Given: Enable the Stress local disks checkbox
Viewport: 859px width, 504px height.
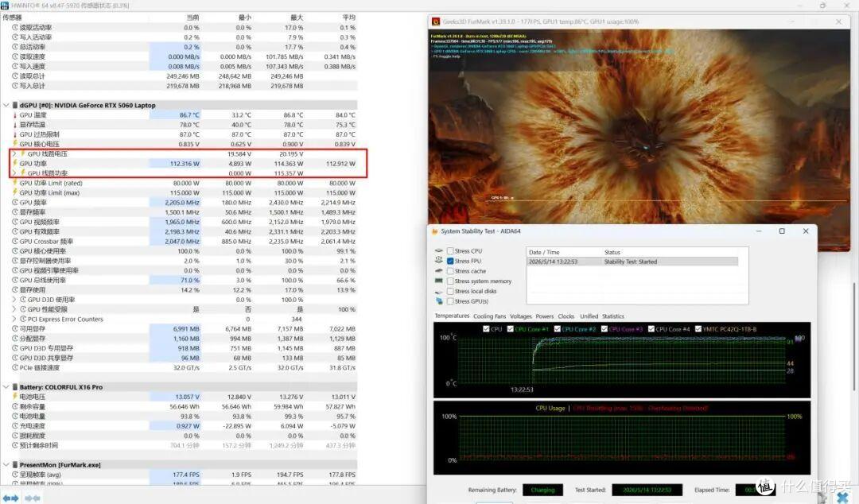Looking at the screenshot, I should 449,291.
